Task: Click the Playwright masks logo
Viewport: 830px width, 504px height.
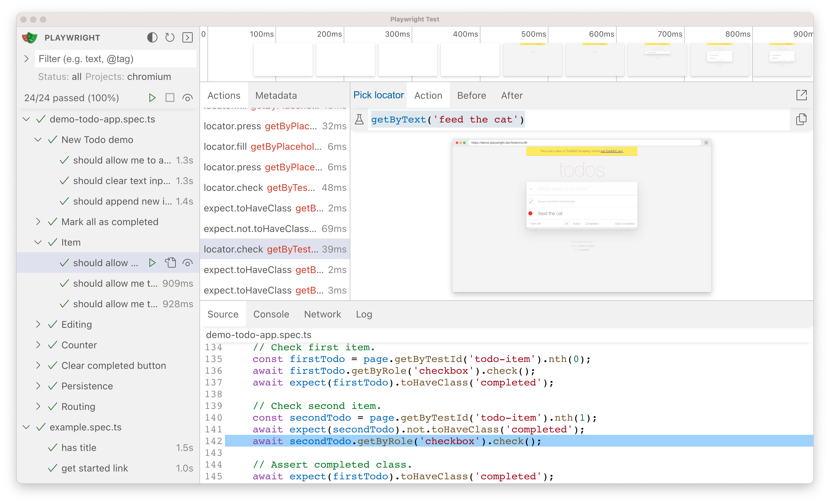Action: tap(30, 37)
